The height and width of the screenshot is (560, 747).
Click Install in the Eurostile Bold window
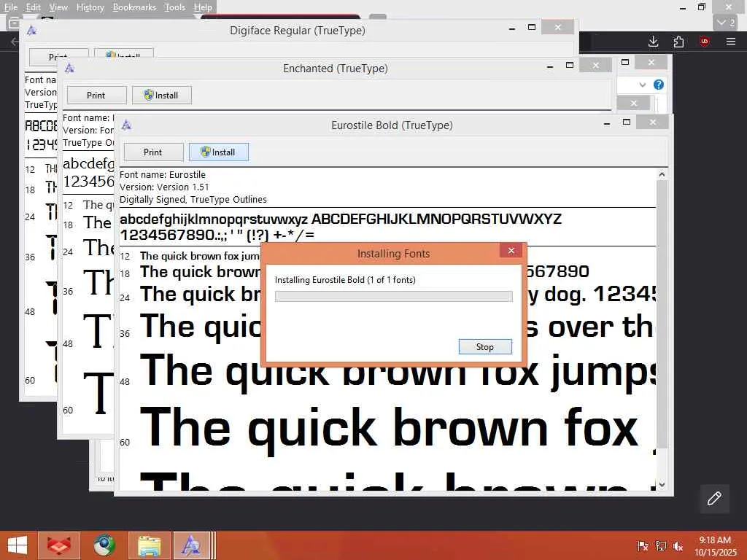219,152
